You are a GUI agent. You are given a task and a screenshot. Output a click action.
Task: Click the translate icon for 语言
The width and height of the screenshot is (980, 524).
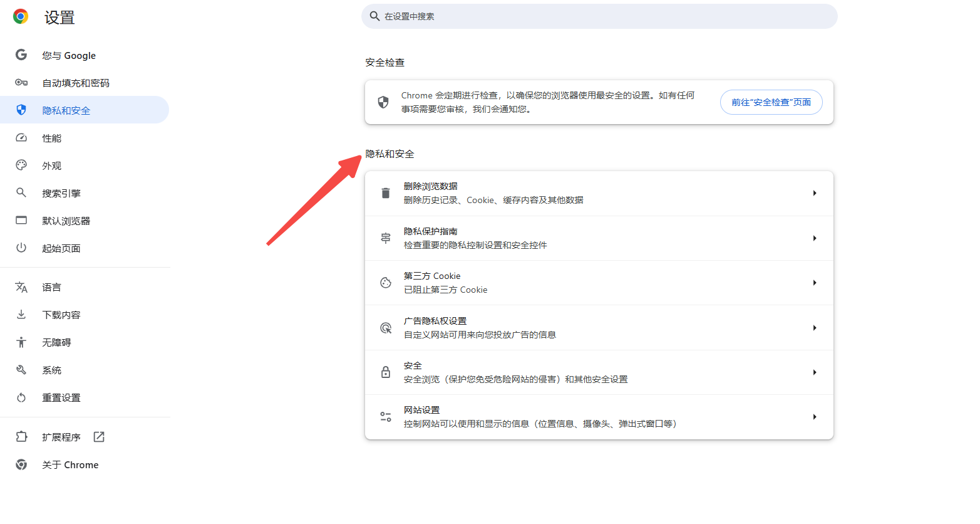(21, 287)
